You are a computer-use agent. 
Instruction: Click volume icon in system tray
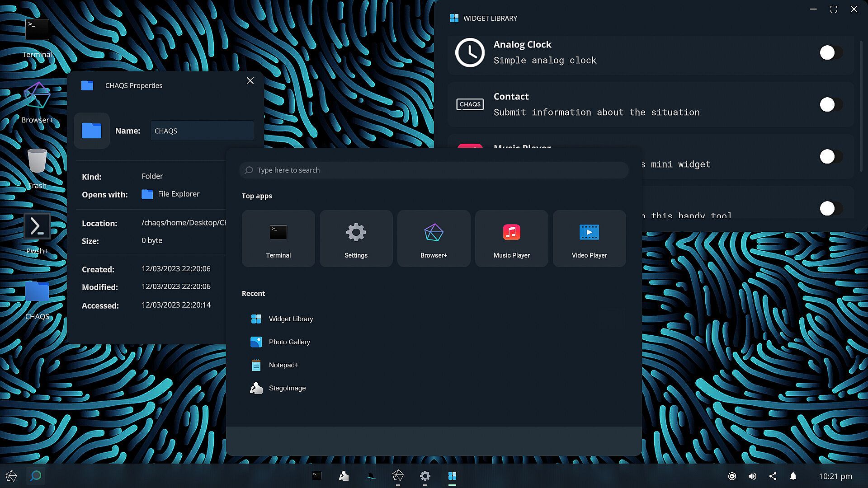click(752, 476)
